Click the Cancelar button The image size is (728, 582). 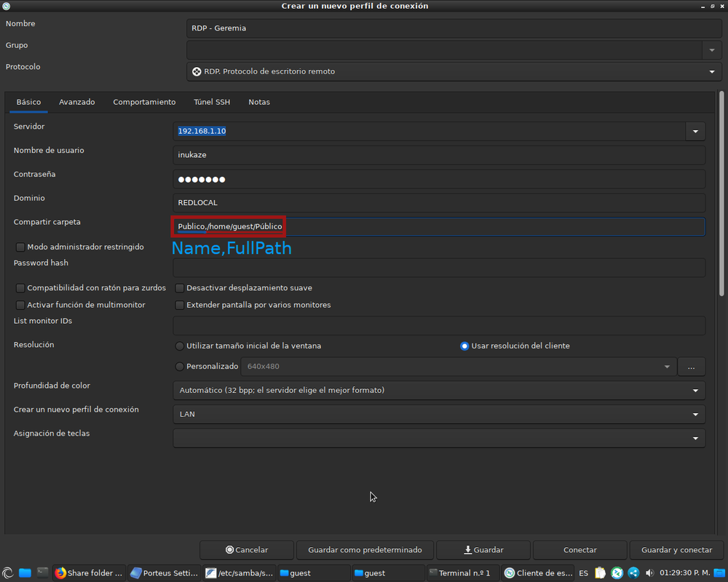pos(247,550)
